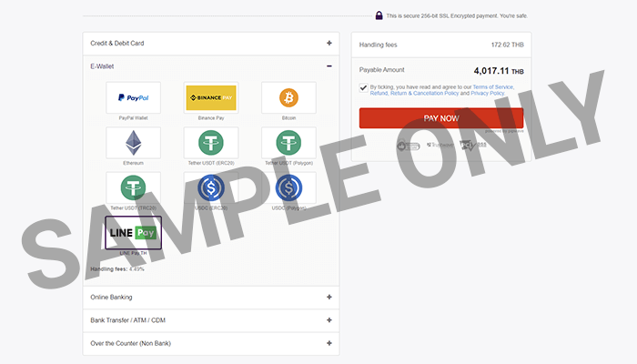Viewport: 637px width, 364px height.
Task: Choose Tether USDT (TRC20) option
Action: [x=133, y=187]
